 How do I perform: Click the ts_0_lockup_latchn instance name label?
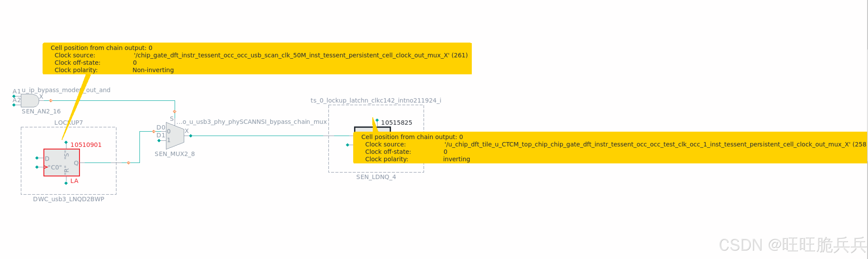click(375, 101)
